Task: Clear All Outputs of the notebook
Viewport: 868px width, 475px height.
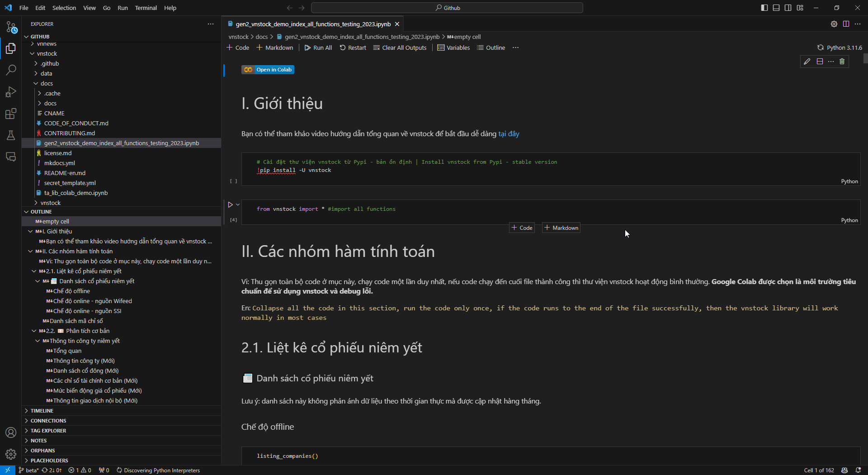Action: coord(400,47)
